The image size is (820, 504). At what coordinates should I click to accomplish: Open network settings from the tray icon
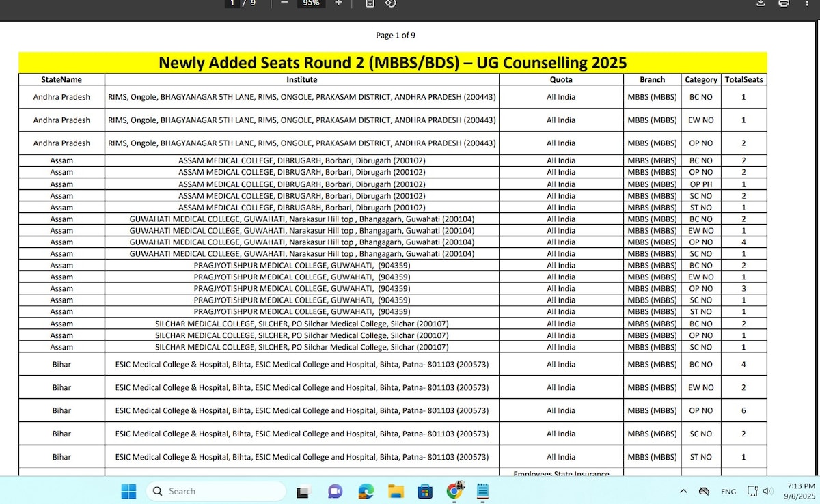pyautogui.click(x=752, y=491)
